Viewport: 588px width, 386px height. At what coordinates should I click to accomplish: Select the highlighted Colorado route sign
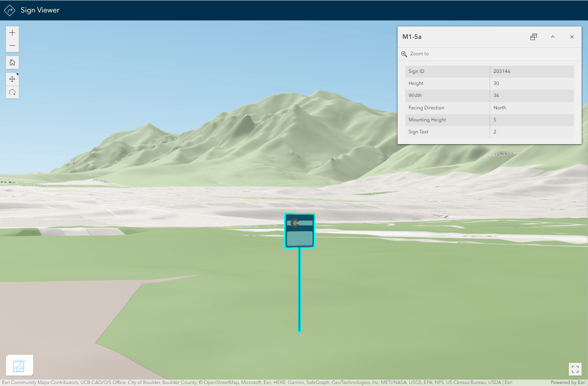pyautogui.click(x=299, y=231)
